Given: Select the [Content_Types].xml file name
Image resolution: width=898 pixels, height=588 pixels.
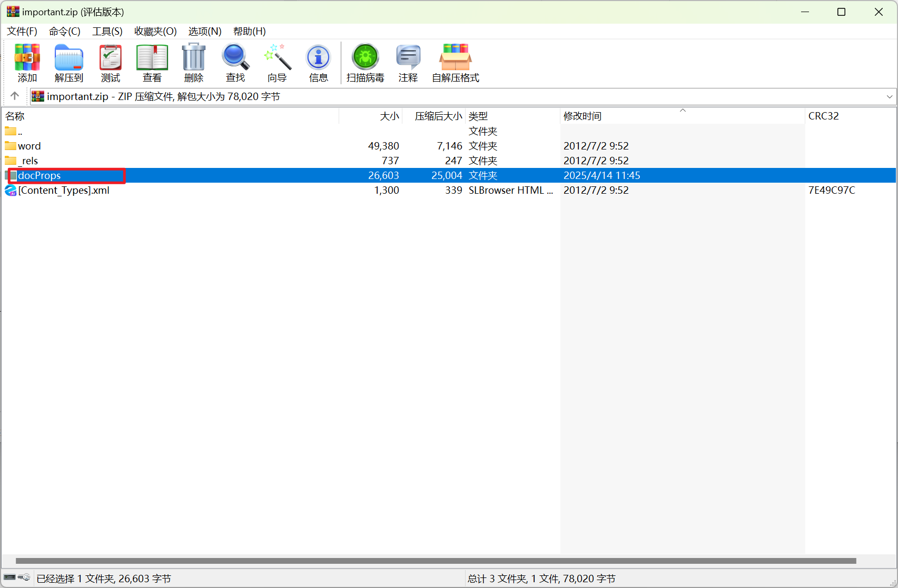Looking at the screenshot, I should [64, 190].
